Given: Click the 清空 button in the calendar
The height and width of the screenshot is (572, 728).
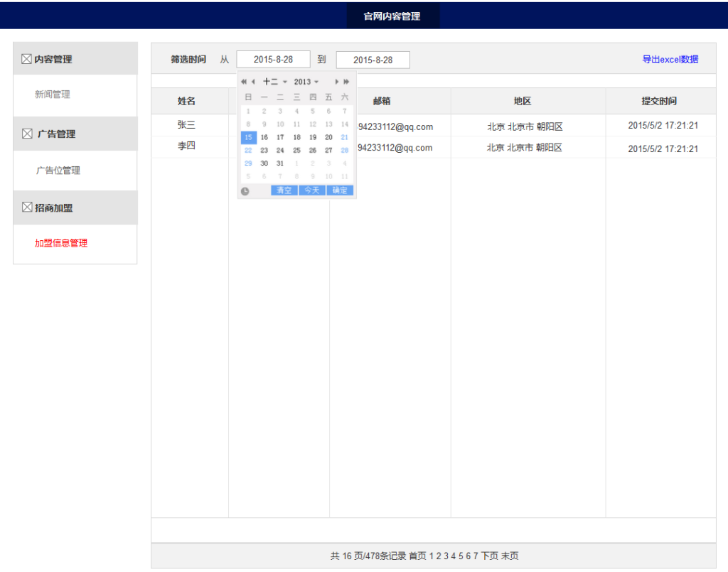Looking at the screenshot, I should point(284,190).
